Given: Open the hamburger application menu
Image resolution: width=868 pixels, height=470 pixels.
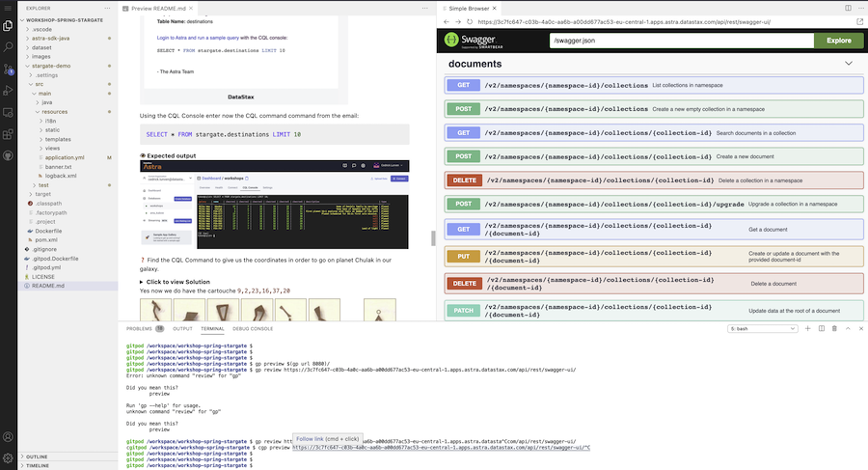Looking at the screenshot, I should pos(8,9).
